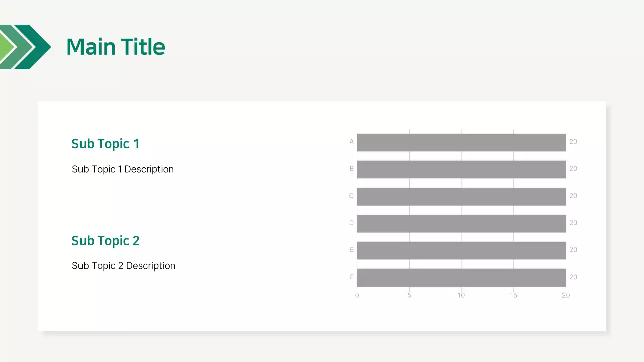Screen dimensions: 644x362
Task: Click the 15 label on the horizontal axis
Action: click(x=514, y=295)
